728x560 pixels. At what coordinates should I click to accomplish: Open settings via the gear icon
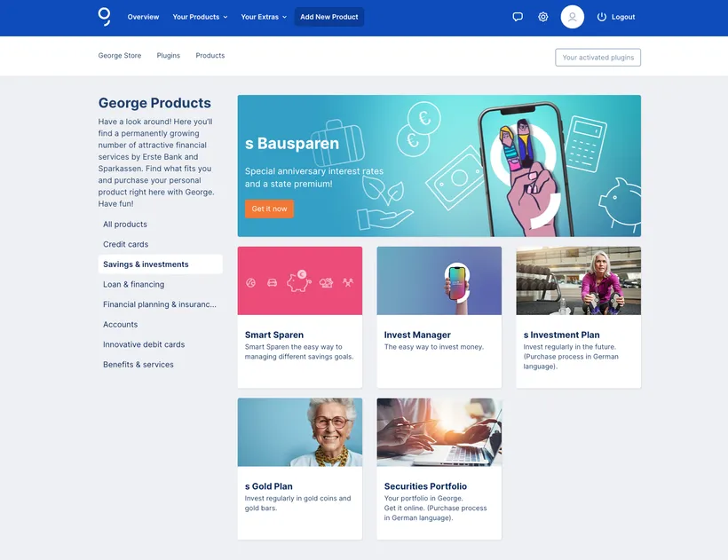coord(542,17)
